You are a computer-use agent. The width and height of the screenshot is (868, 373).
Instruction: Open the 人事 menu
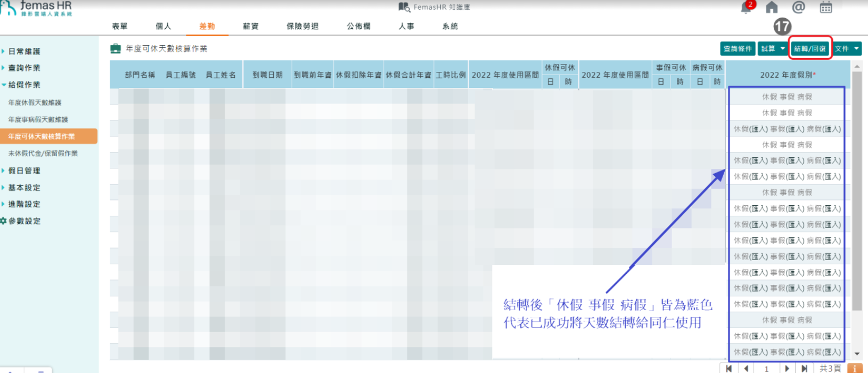click(406, 26)
